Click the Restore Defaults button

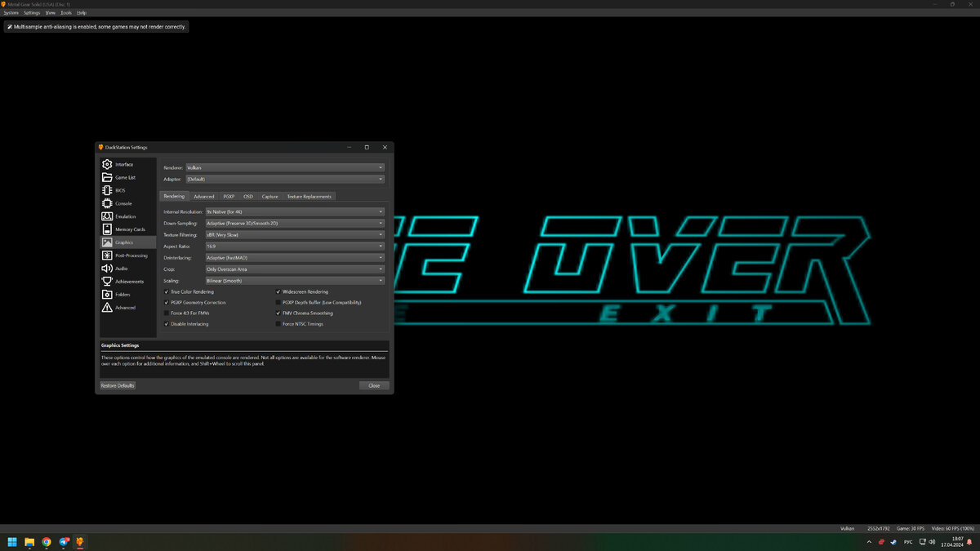coord(118,385)
